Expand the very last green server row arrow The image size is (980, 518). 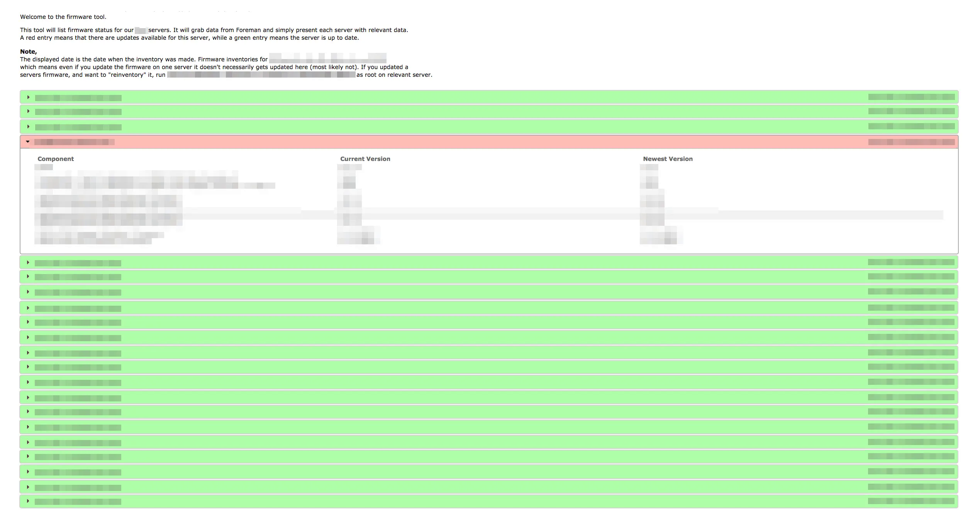pos(28,501)
